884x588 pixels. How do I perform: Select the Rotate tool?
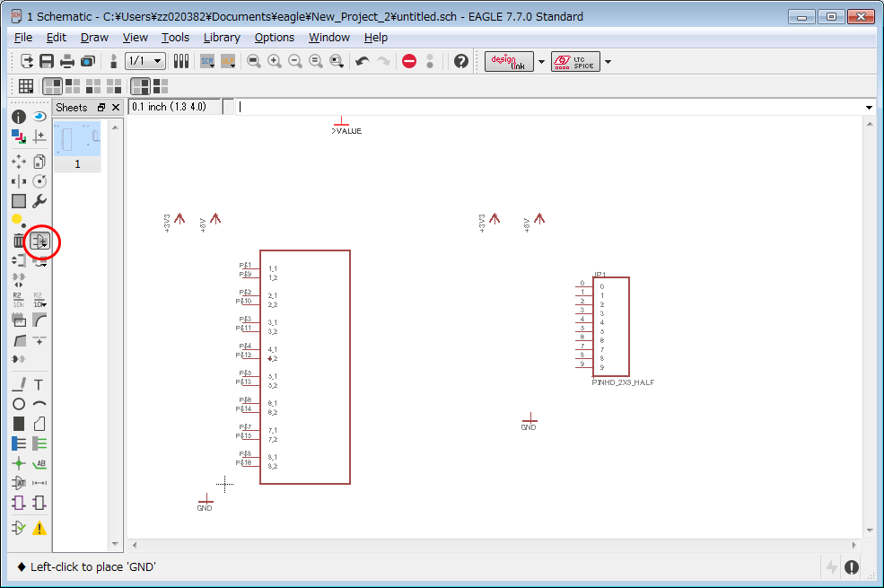click(x=39, y=181)
